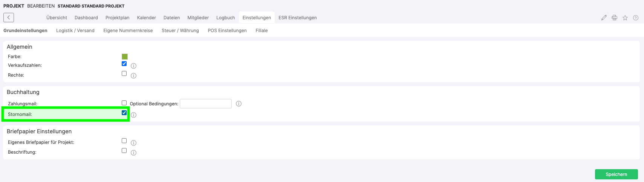Disable the Verkaufszahlen checkbox
The width and height of the screenshot is (644, 182).
pyautogui.click(x=124, y=64)
